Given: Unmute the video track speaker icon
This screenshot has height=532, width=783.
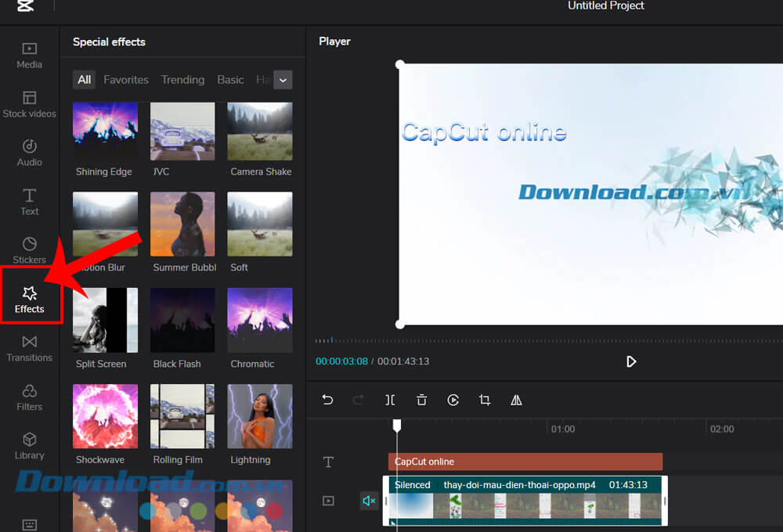Looking at the screenshot, I should point(369,501).
